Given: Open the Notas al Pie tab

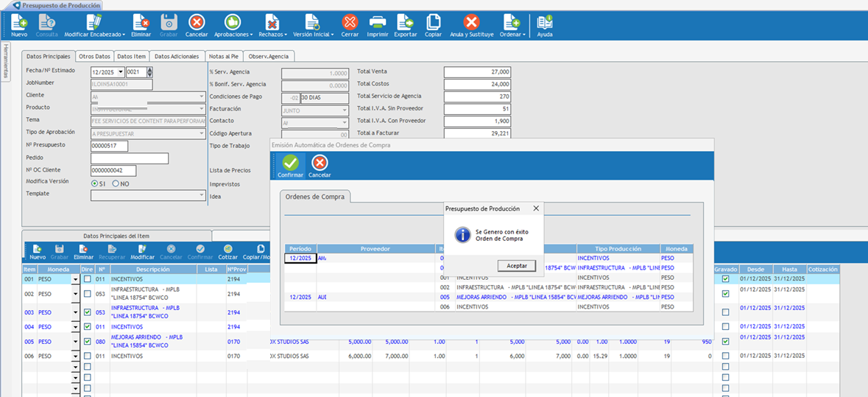Looking at the screenshot, I should pyautogui.click(x=223, y=56).
